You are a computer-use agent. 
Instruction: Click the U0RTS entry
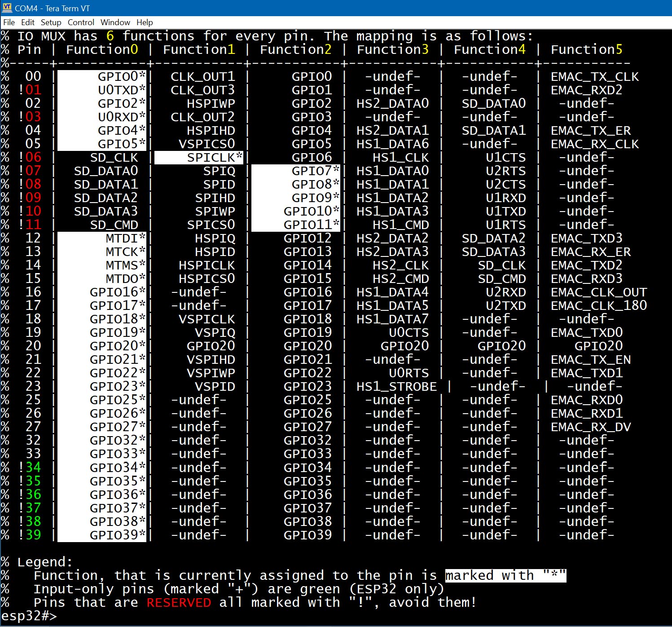click(408, 373)
